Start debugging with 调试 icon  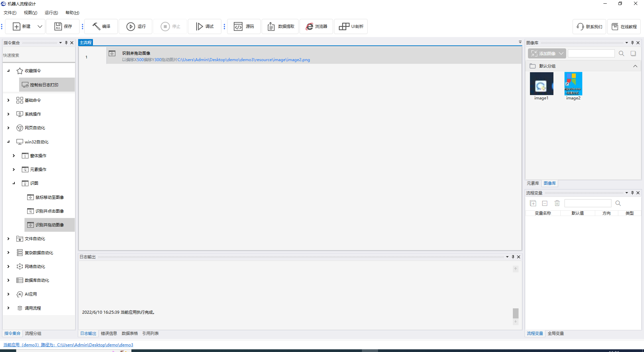[199, 27]
